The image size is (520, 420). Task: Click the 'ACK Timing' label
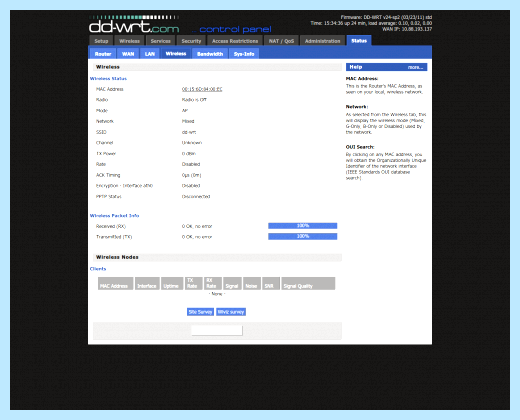[108, 175]
